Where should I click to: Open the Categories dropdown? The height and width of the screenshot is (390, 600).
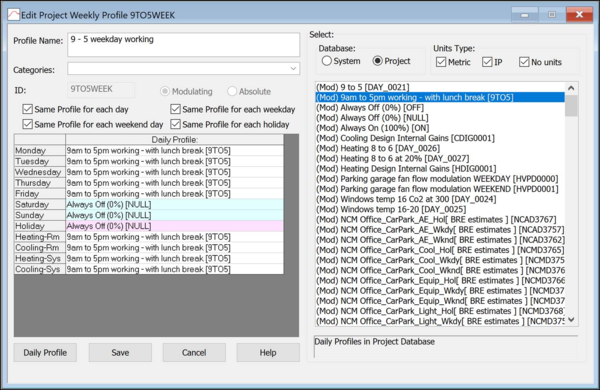293,69
